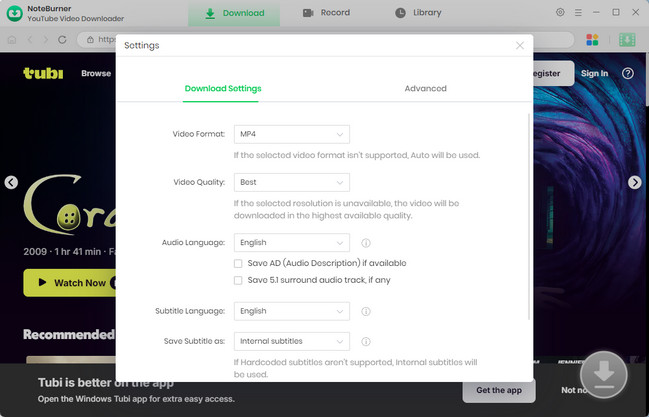
Task: Expand the Audio Language dropdown
Action: click(291, 242)
